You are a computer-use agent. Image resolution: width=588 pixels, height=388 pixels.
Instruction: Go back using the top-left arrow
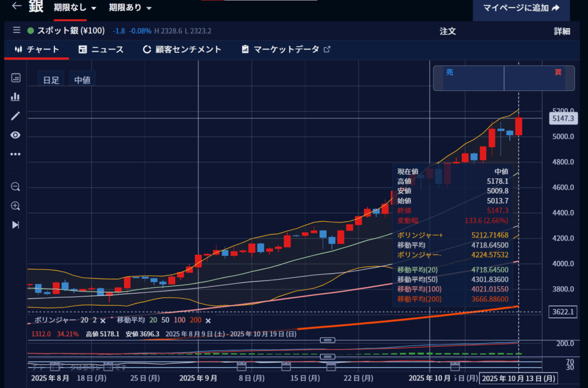[x=17, y=7]
